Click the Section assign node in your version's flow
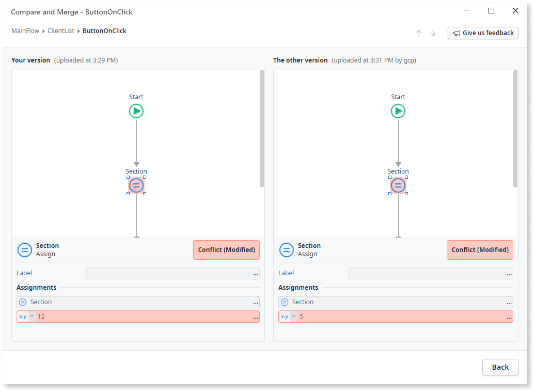535x392 pixels. [136, 185]
